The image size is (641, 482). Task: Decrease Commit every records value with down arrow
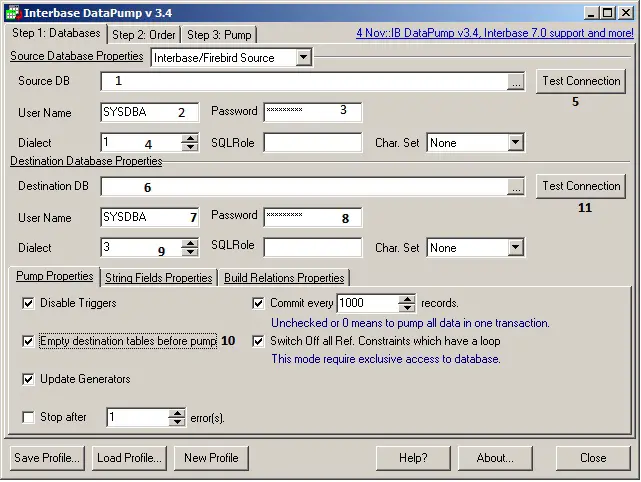pos(407,307)
